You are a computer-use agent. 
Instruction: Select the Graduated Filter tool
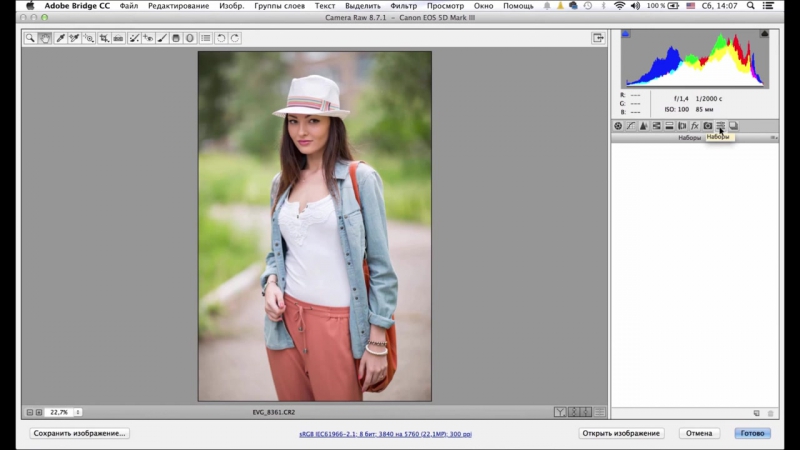[x=176, y=38]
